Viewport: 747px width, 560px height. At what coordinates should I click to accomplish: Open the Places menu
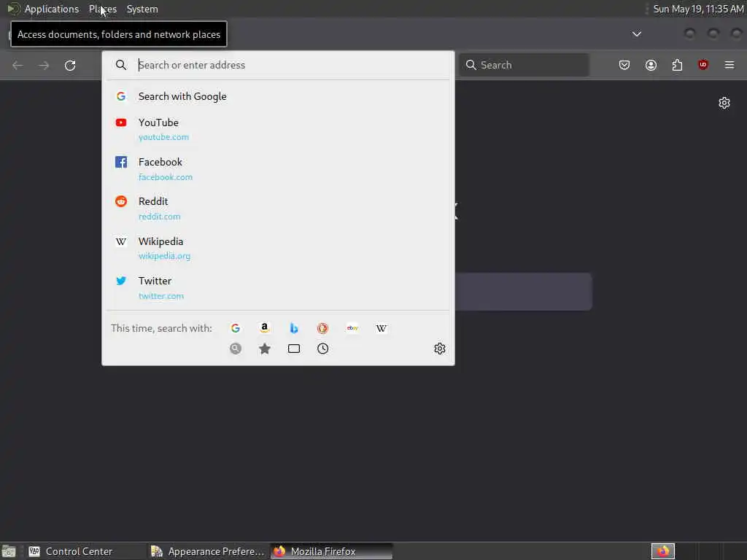[x=102, y=9]
